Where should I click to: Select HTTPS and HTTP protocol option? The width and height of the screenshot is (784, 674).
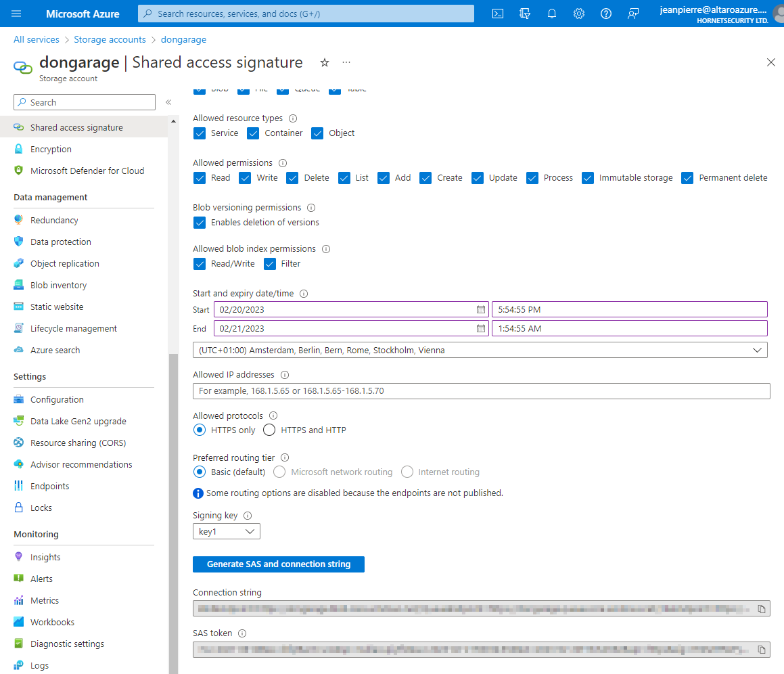(269, 430)
